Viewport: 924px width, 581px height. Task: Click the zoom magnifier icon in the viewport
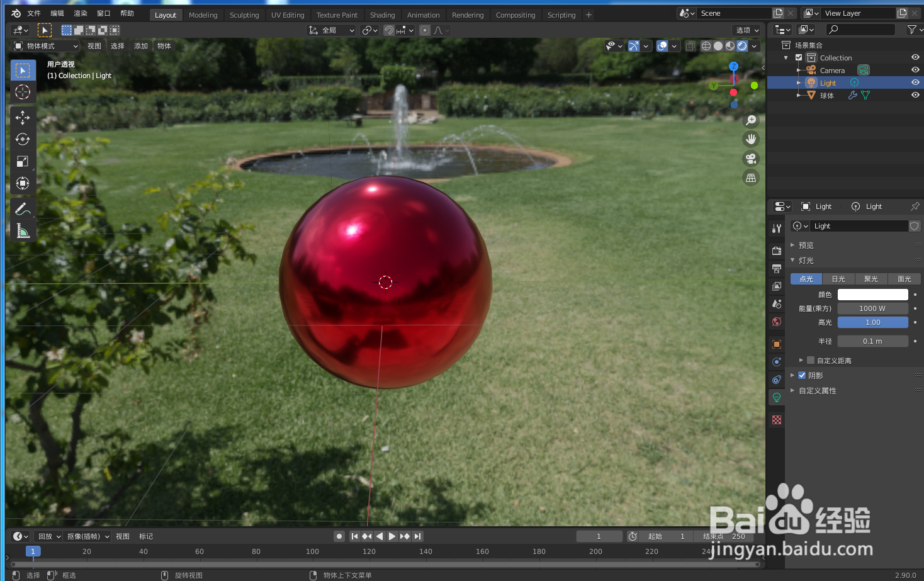(x=751, y=120)
